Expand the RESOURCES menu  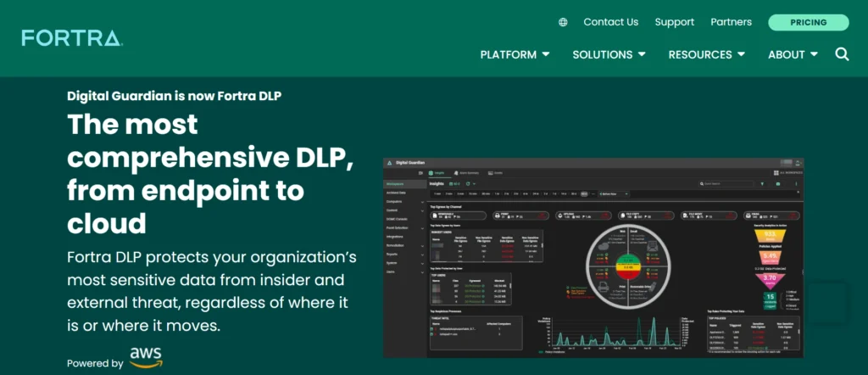pyautogui.click(x=706, y=55)
